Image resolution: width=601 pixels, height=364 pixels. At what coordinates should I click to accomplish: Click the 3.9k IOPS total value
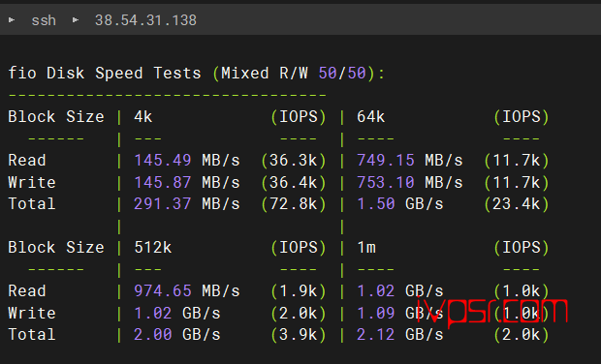click(299, 335)
